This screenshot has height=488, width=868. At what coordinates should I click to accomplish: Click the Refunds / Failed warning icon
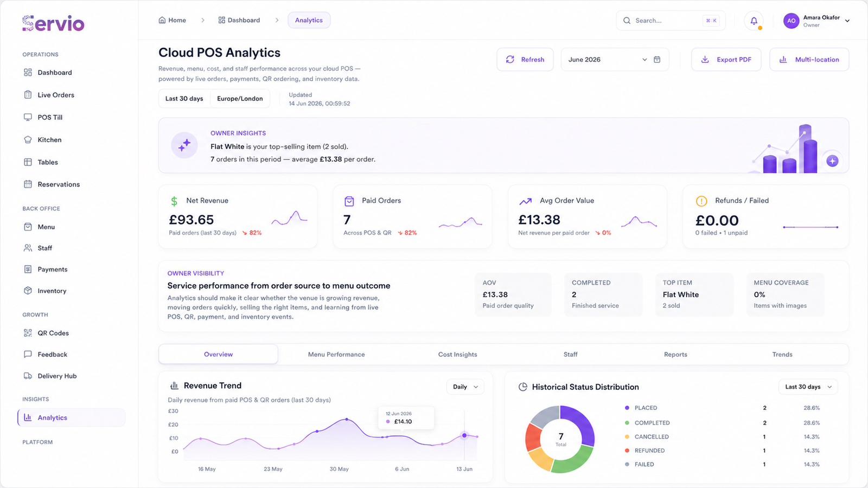[701, 201]
